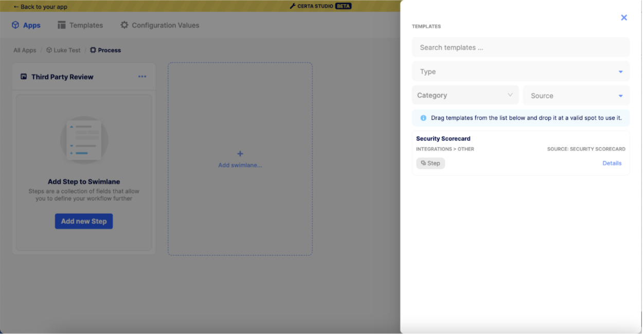Go to the Configuration Values tab
This screenshot has height=334, width=644.
pos(159,25)
